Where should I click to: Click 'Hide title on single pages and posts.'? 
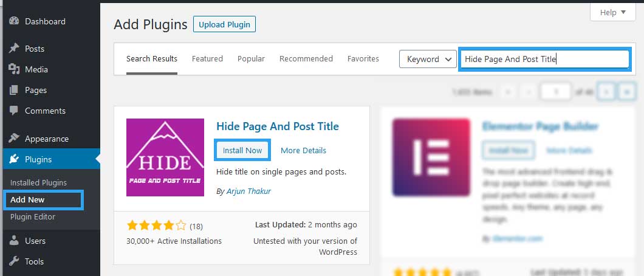pos(281,171)
